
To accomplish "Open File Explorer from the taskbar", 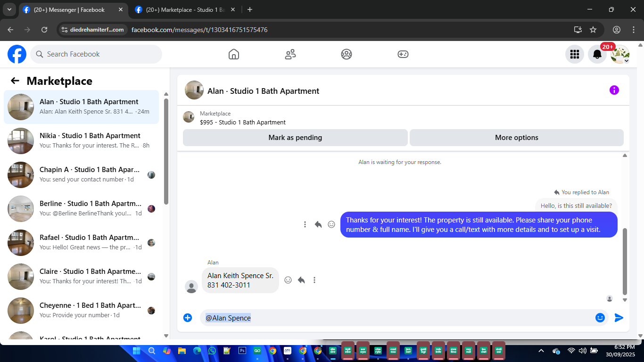I will 182,351.
